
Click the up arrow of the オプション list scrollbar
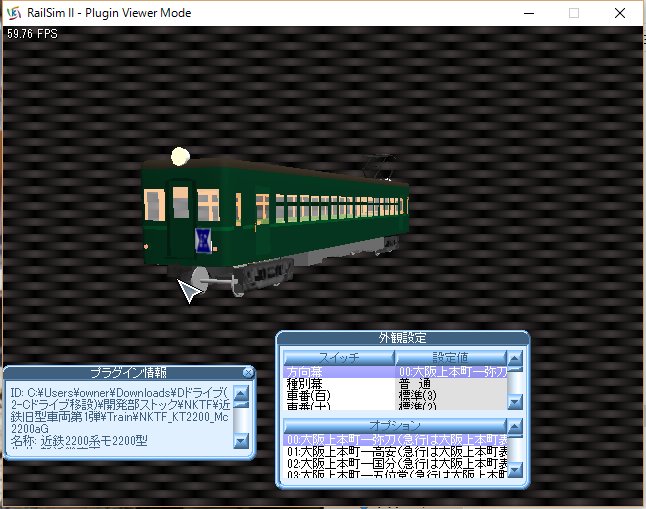[515, 426]
